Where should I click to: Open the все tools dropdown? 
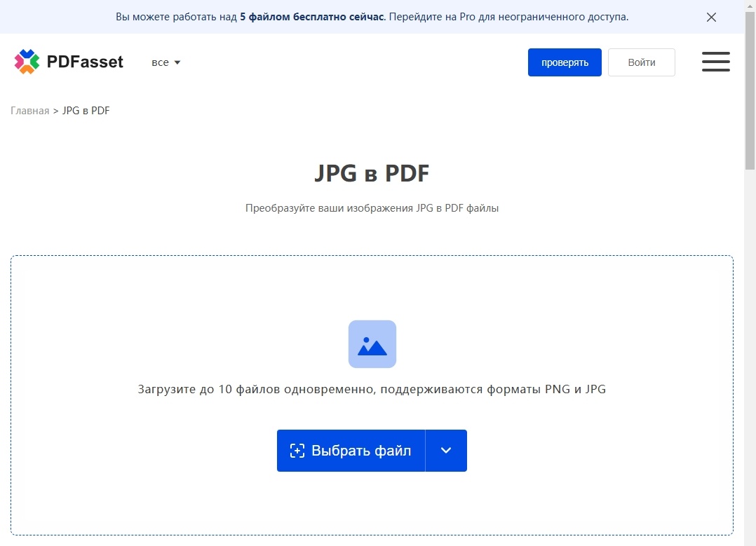coord(166,62)
